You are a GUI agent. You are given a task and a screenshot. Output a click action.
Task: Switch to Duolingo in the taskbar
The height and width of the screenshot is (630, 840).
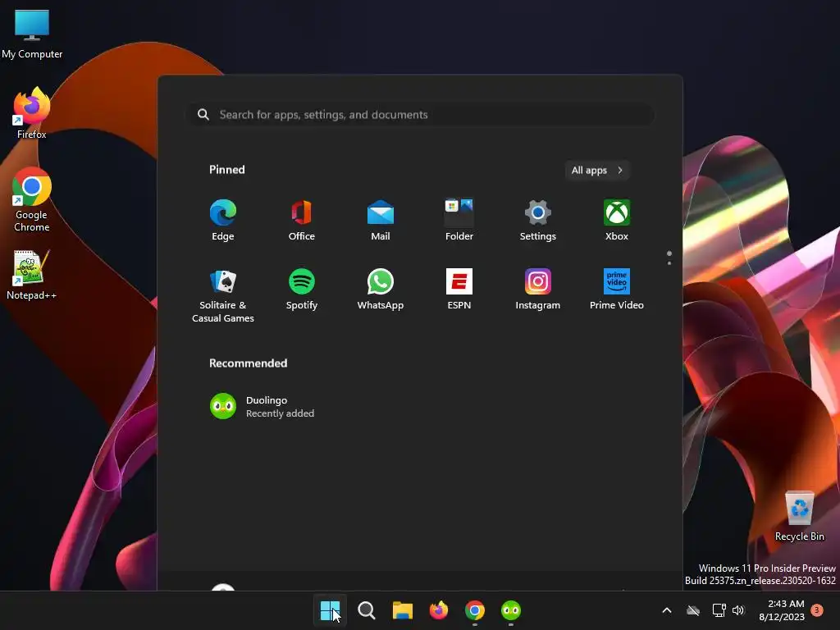click(511, 610)
